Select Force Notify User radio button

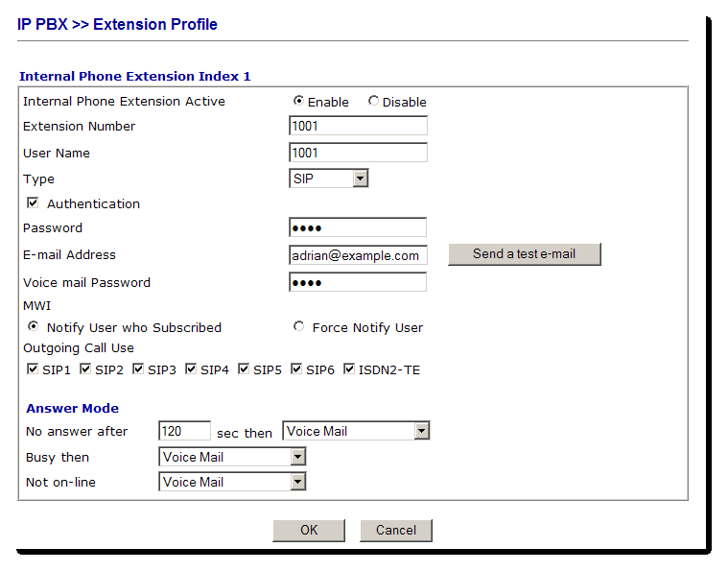[298, 326]
